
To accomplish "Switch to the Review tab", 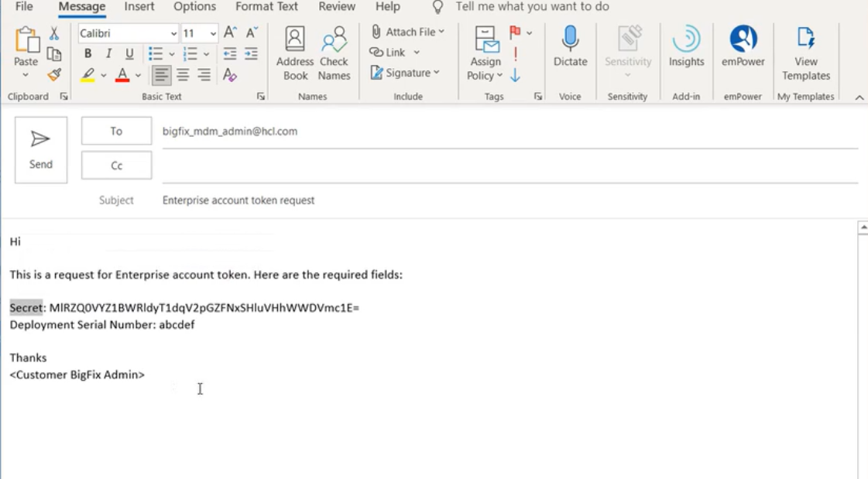I will (337, 7).
